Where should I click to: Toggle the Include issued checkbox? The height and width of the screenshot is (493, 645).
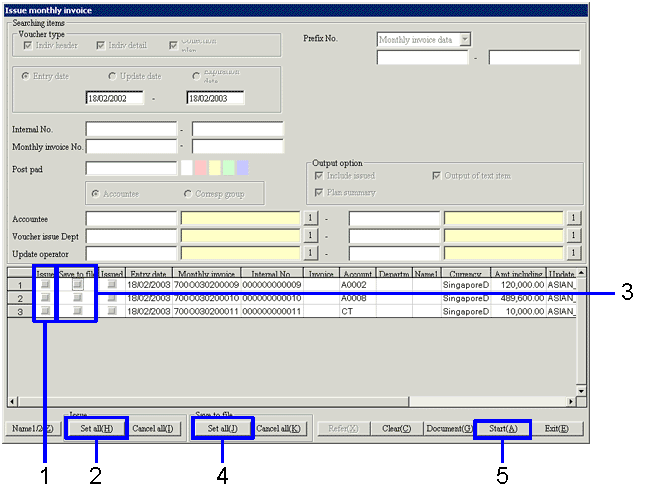tap(318, 176)
